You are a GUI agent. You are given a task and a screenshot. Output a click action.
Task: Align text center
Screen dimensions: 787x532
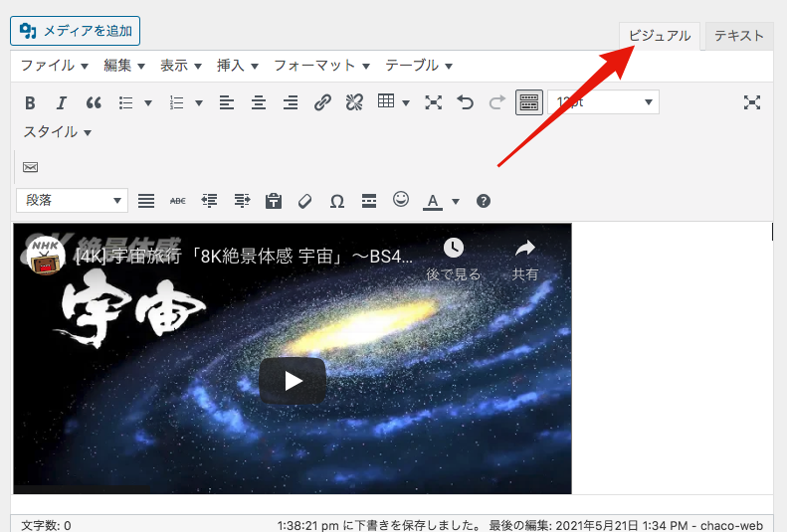point(259,102)
